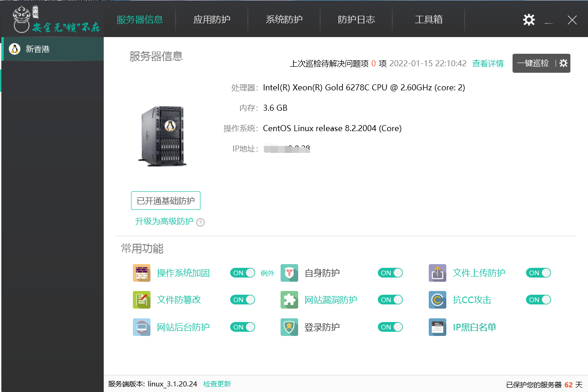
Task: Toggle 网站后台防护 switch
Action: point(243,327)
